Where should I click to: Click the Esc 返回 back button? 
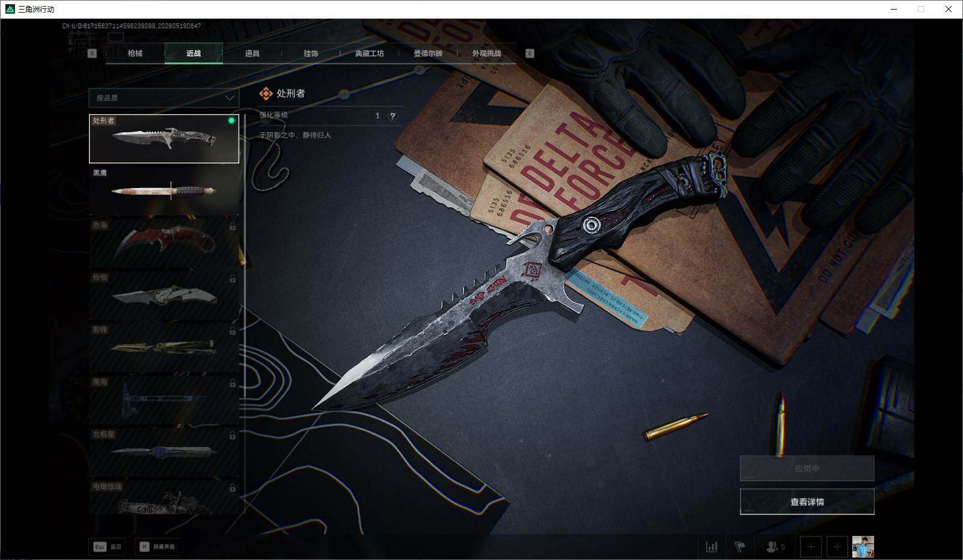click(107, 547)
